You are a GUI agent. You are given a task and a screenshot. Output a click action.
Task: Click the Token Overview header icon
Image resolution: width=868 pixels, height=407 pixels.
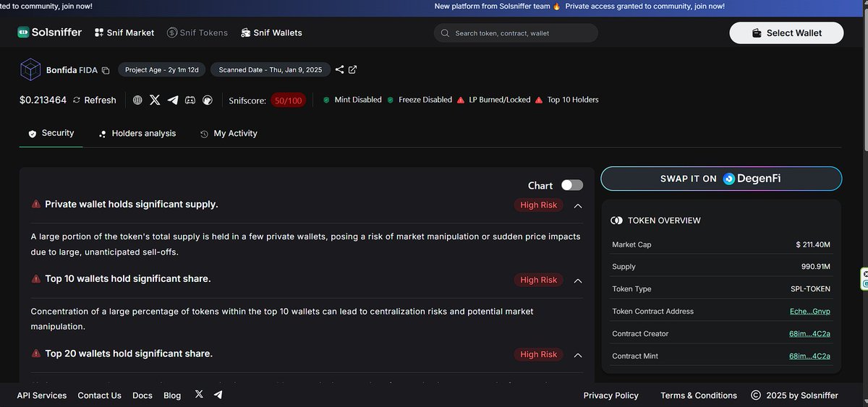coord(617,220)
